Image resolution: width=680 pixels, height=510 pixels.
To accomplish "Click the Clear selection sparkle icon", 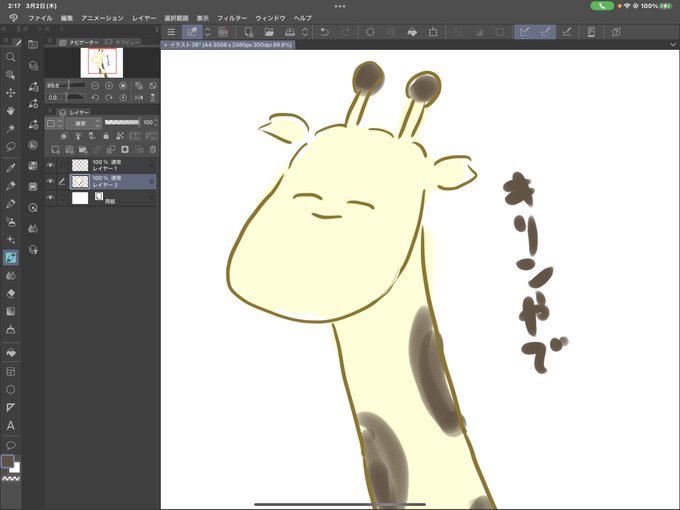I will click(x=370, y=32).
